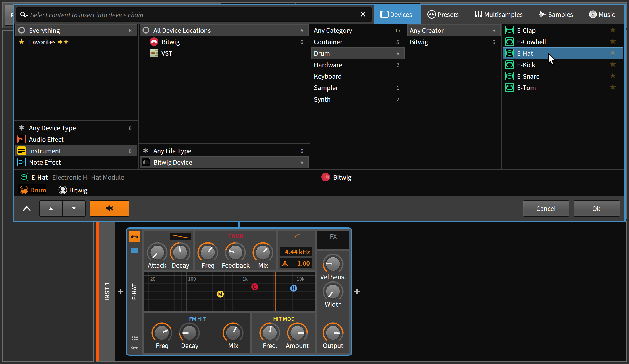
Task: Select the E-Tom device icon
Action: pos(510,87)
